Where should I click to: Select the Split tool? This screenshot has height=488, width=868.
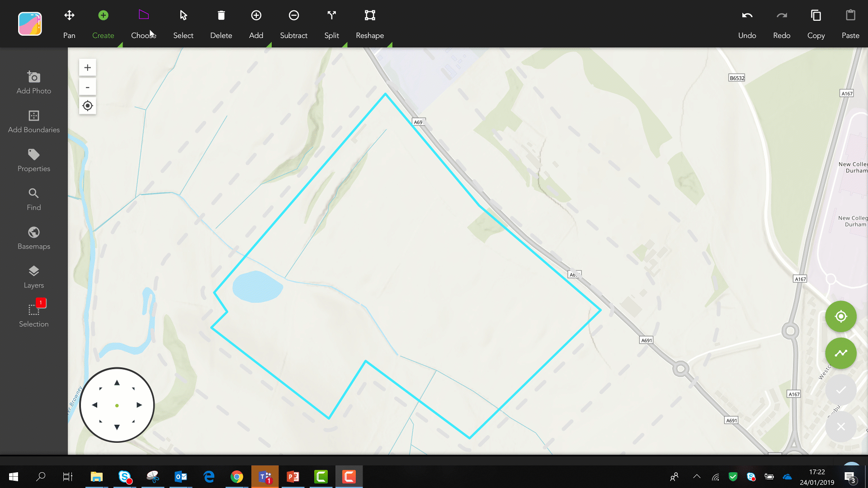[331, 24]
